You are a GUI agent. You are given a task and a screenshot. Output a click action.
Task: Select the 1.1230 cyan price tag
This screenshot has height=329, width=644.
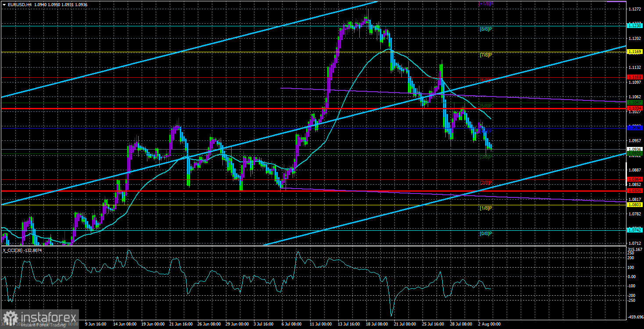[635, 26]
